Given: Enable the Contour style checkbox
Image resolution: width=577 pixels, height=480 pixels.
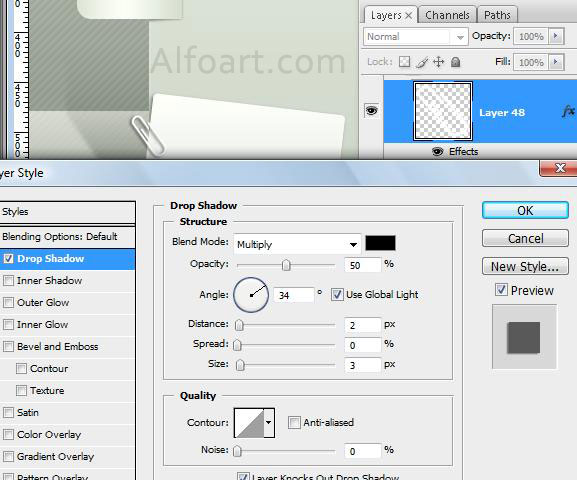Looking at the screenshot, I should (x=21, y=368).
